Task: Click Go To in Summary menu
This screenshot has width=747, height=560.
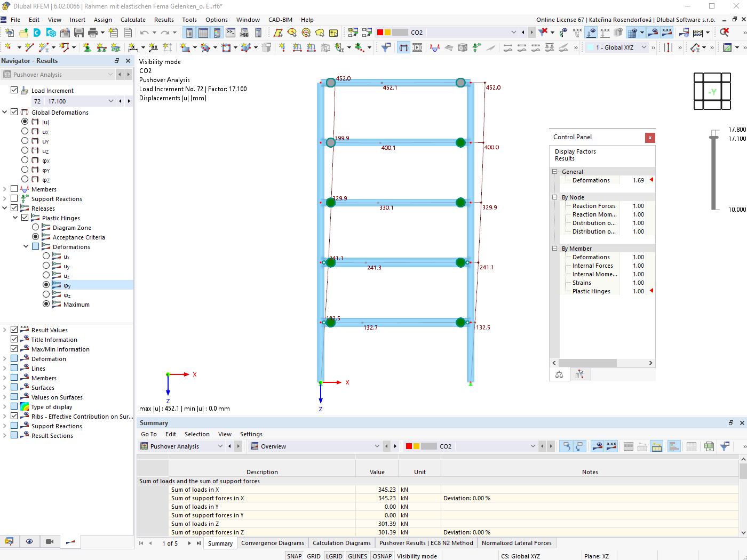Action: (149, 434)
